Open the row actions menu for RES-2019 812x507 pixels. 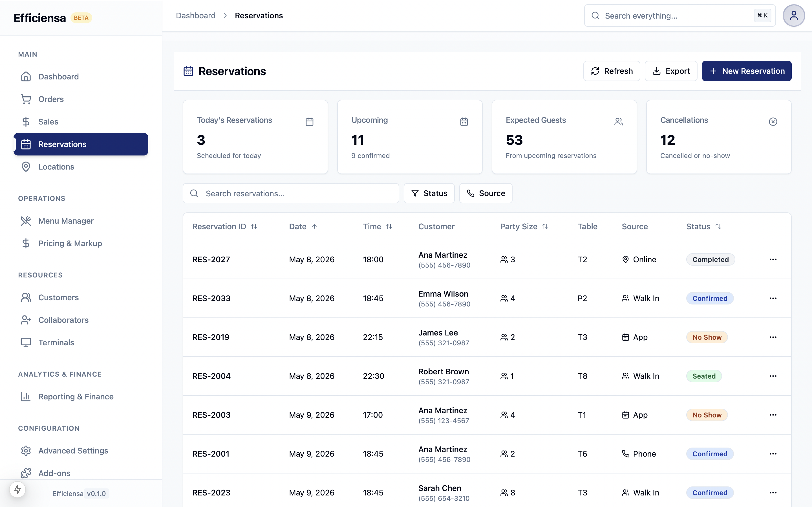(x=773, y=337)
